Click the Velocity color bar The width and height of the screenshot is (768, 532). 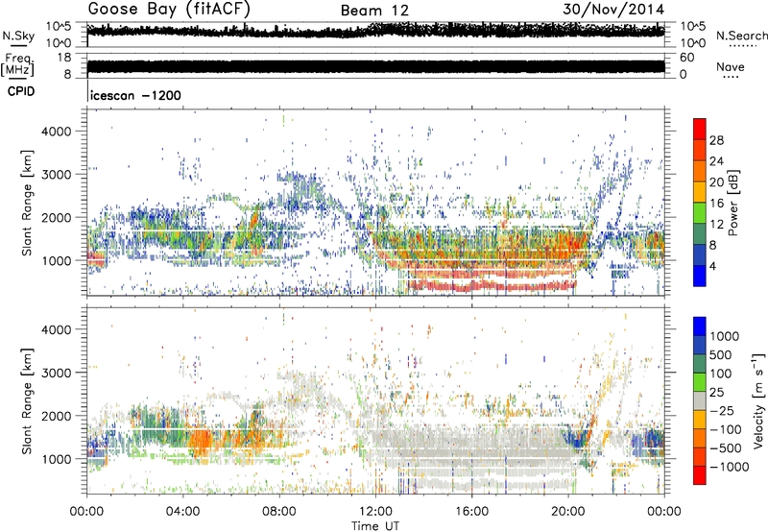(x=700, y=400)
